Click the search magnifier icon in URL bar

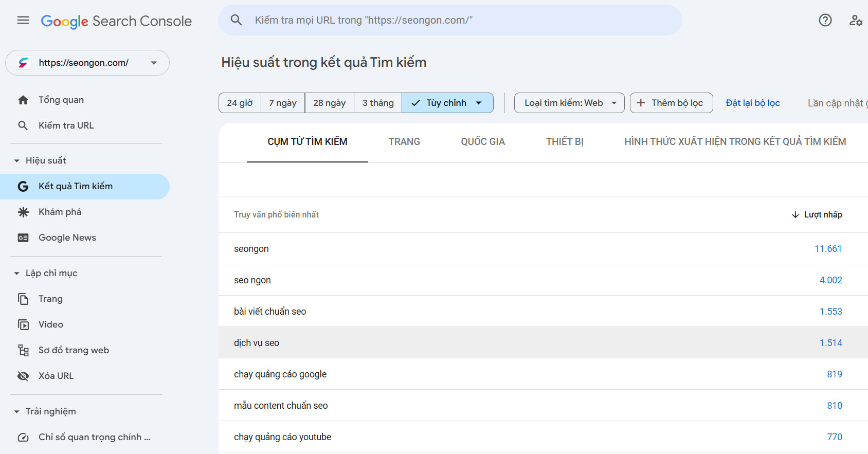(236, 20)
